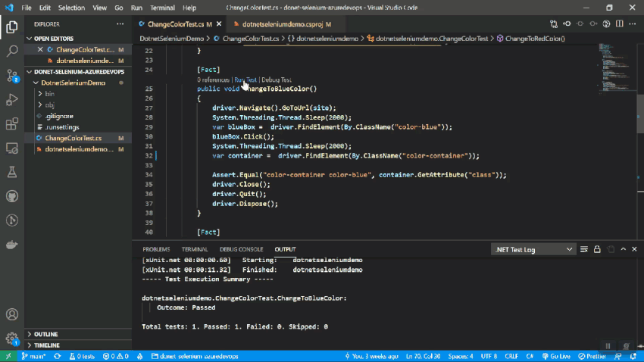This screenshot has width=644, height=362.
Task: Click the feedback icon in status bar
Action: (x=617, y=356)
